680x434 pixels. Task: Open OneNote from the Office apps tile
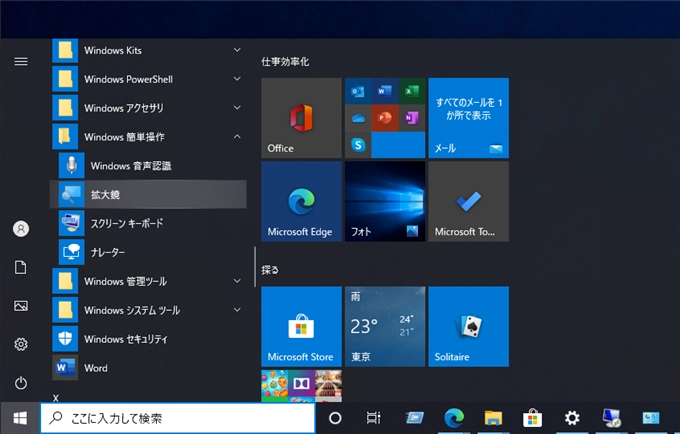tap(412, 118)
